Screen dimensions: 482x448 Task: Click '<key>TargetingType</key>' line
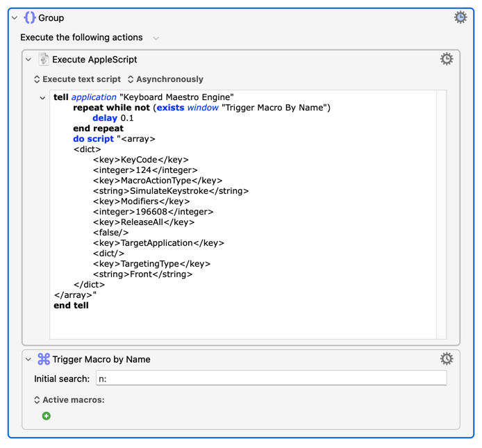pyautogui.click(x=151, y=263)
